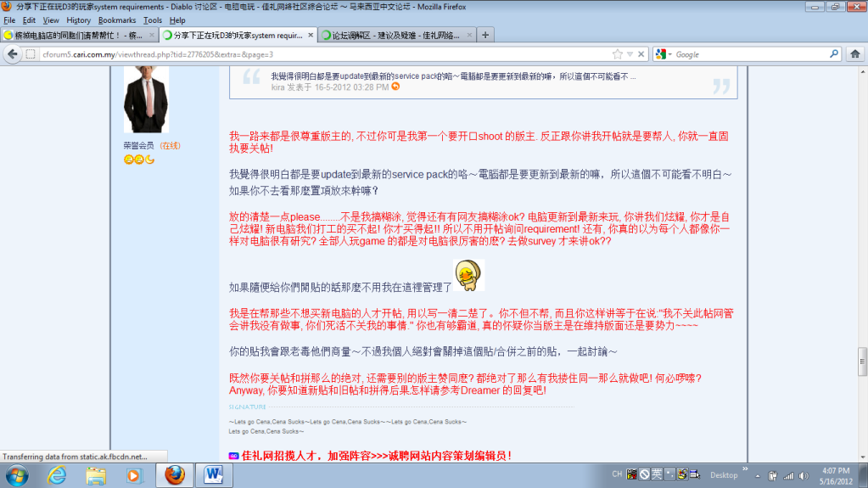The image size is (868, 488).
Task: Click the IME face character icon
Action: [x=682, y=474]
